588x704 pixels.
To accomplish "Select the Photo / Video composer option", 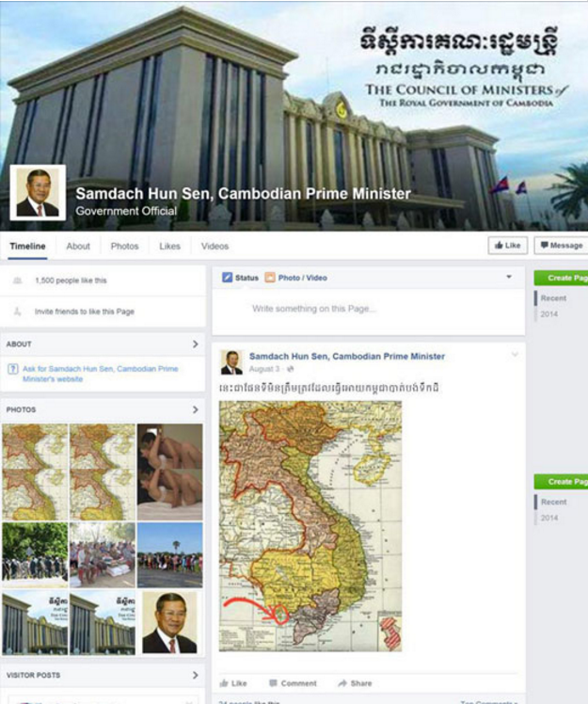I will pos(296,278).
